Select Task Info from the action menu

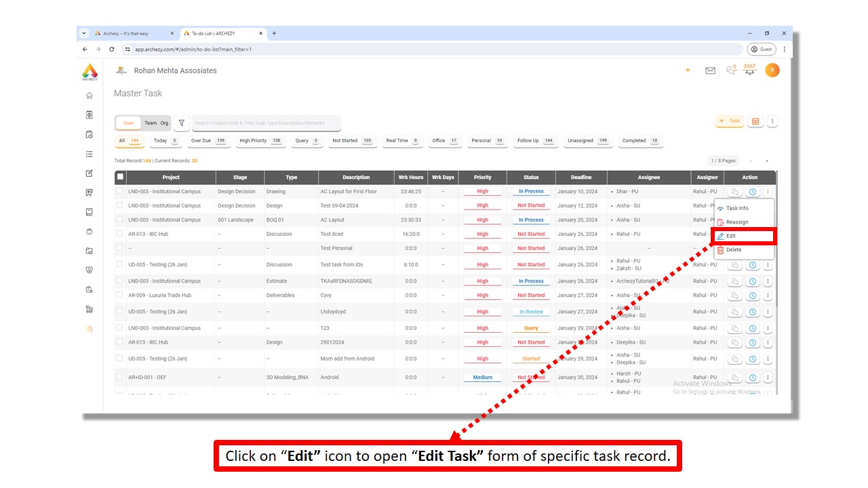click(744, 208)
